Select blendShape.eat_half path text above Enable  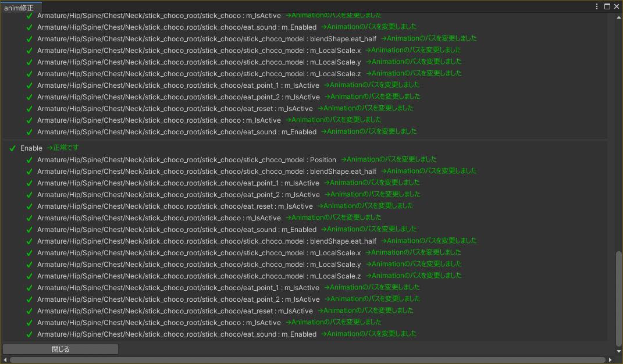[x=207, y=39]
